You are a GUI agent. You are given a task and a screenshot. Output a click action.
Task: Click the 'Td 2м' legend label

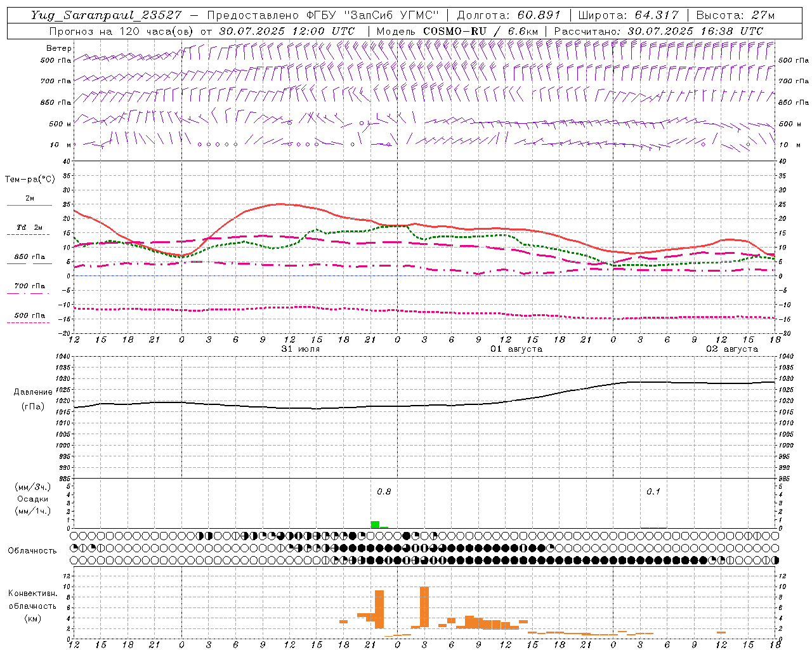point(30,227)
